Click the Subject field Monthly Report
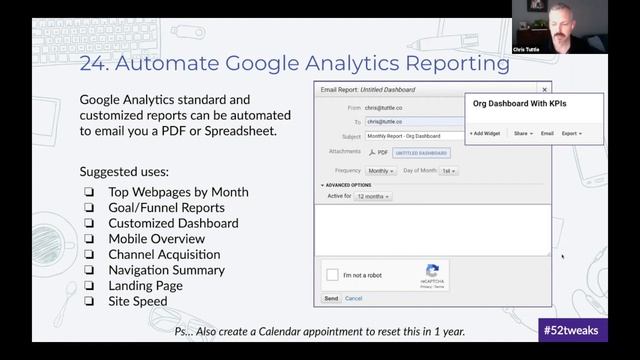This screenshot has height=360, width=640. [x=415, y=136]
